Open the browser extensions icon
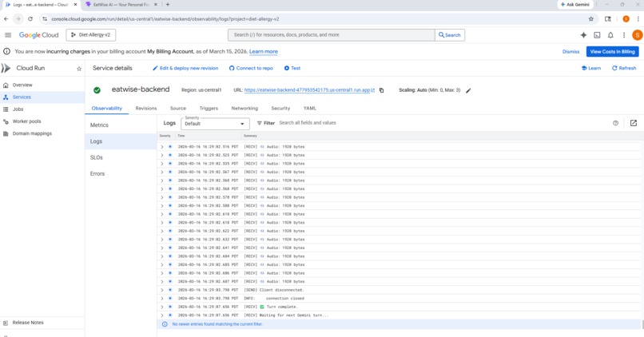 coord(608,19)
